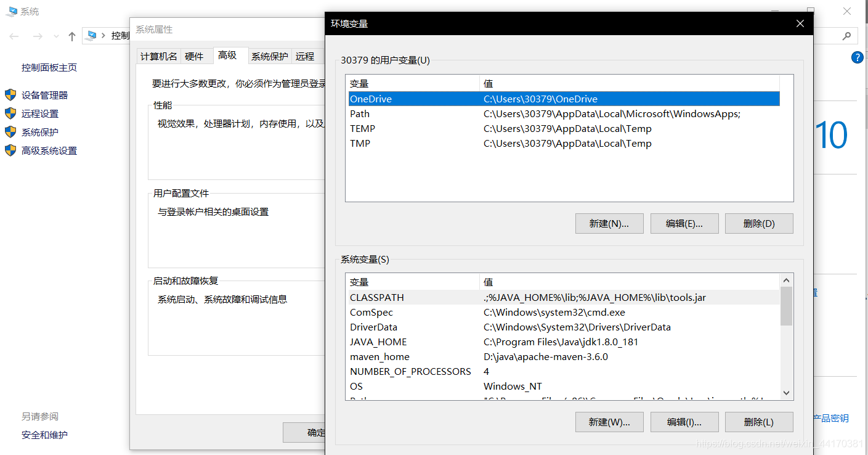
Task: Open the 系统保护 link
Action: pos(40,132)
